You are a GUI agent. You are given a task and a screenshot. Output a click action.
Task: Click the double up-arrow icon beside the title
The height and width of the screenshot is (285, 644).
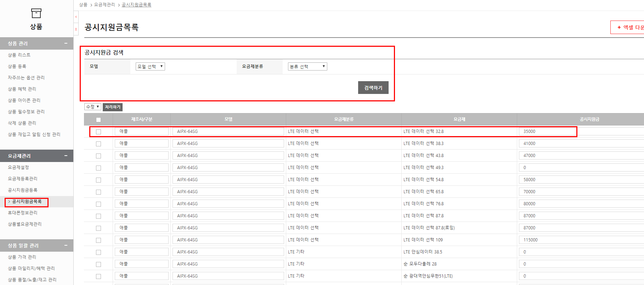(x=76, y=29)
